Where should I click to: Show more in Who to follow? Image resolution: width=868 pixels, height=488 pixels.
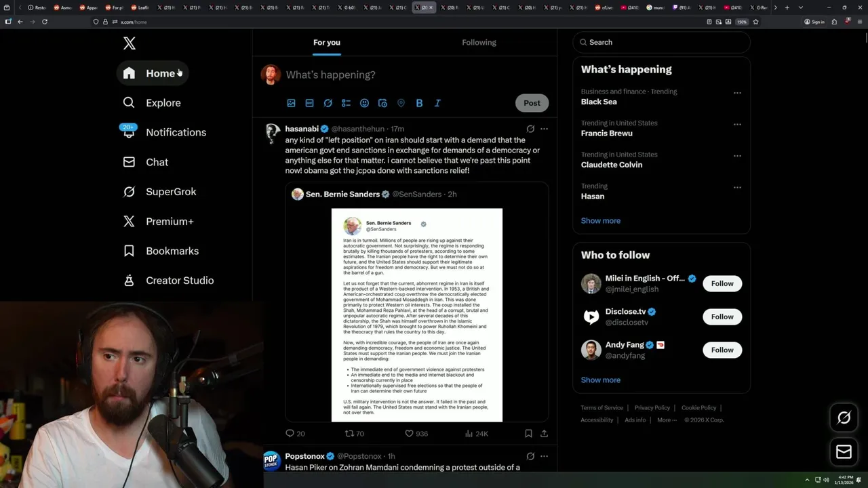coord(601,380)
